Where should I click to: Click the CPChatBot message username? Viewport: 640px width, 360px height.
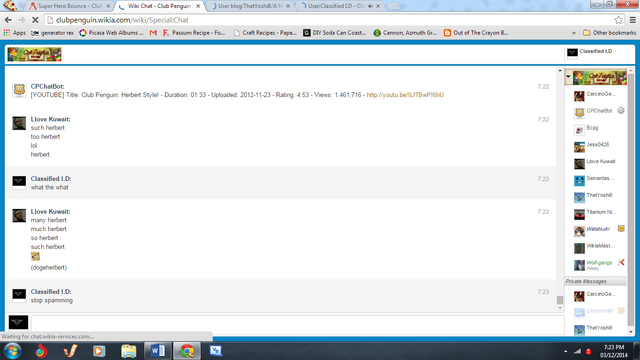click(47, 87)
